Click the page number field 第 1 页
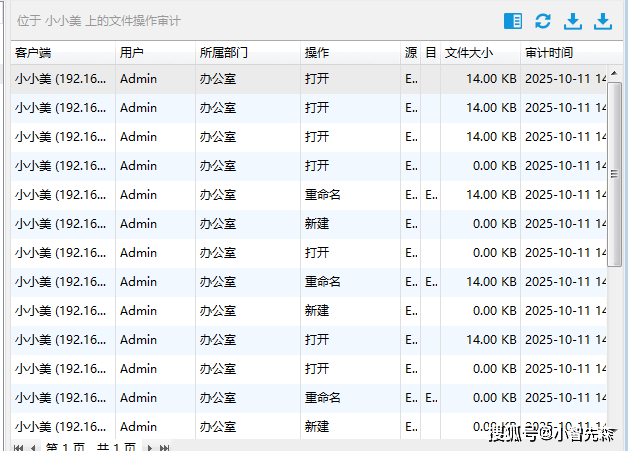The image size is (628, 451). 65,447
